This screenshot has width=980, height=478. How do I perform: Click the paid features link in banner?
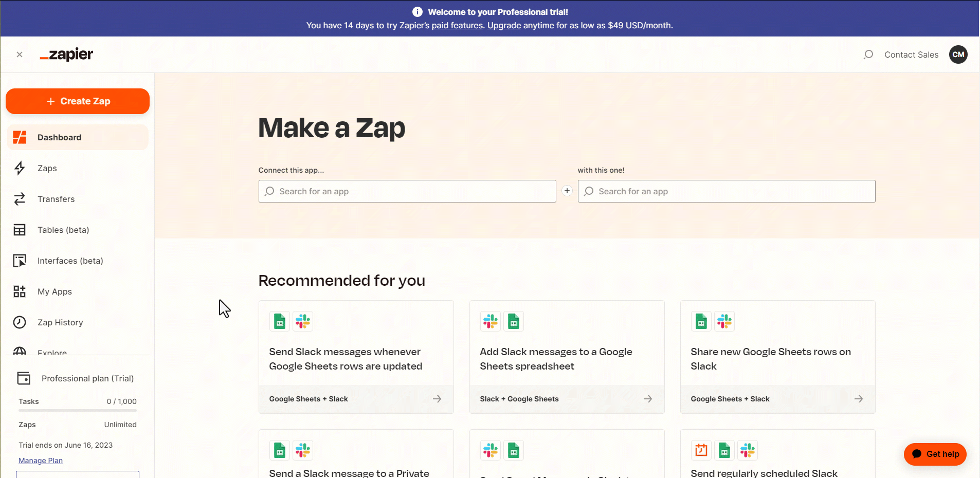tap(457, 25)
